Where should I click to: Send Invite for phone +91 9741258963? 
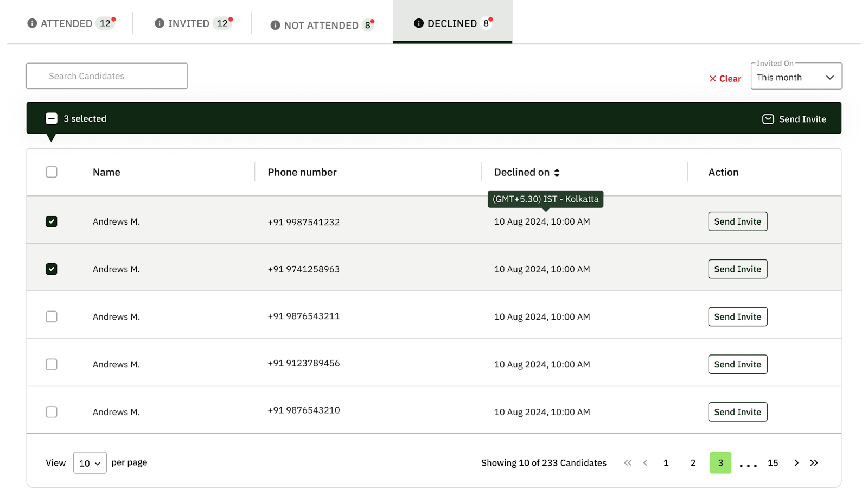click(737, 269)
